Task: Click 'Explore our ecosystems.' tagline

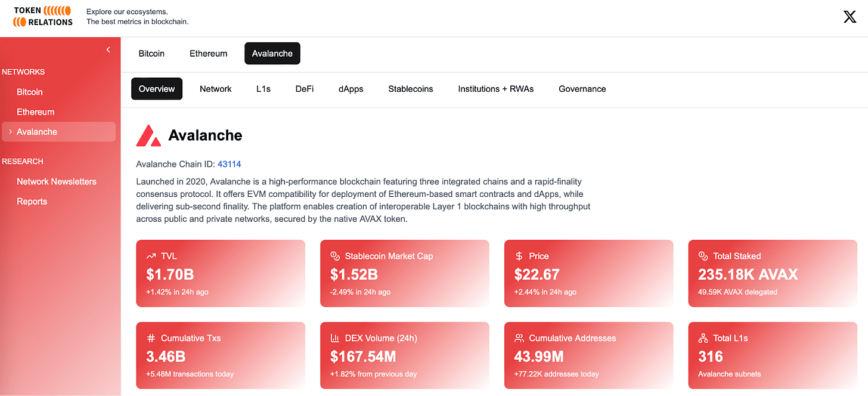Action: [127, 12]
